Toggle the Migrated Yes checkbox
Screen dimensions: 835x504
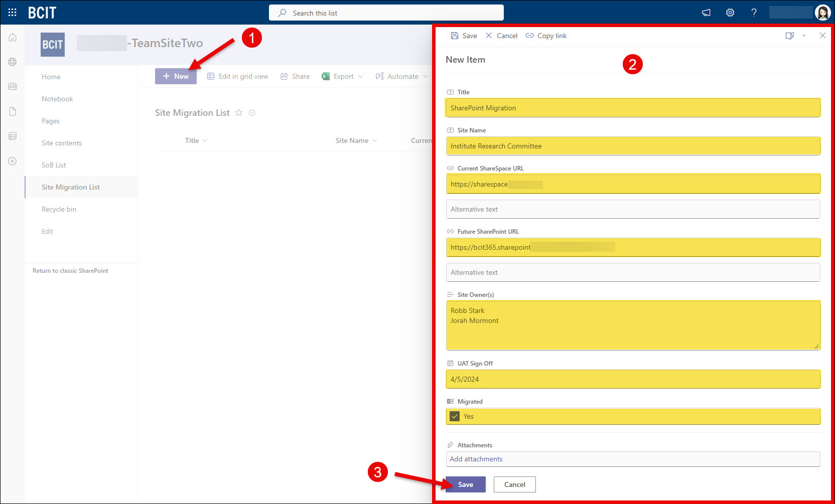[x=455, y=416]
